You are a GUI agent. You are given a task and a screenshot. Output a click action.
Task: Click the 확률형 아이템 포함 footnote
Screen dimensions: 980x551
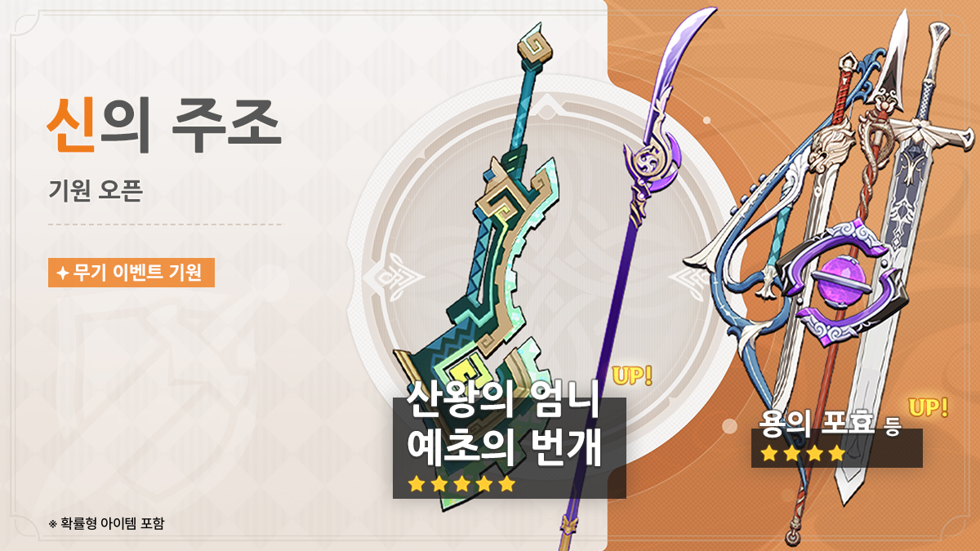(x=106, y=523)
